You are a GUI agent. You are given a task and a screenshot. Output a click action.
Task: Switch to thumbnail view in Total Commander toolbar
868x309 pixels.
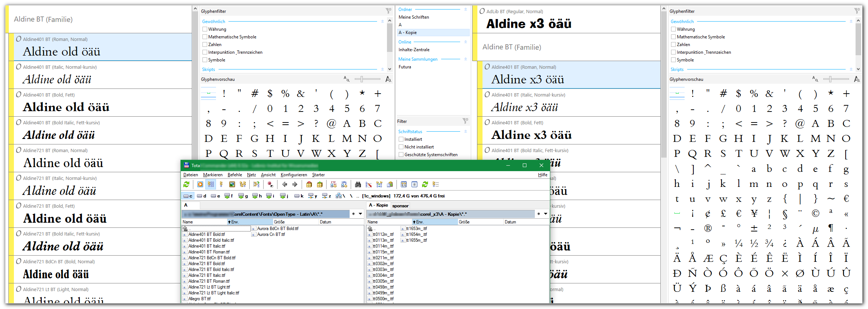click(232, 184)
